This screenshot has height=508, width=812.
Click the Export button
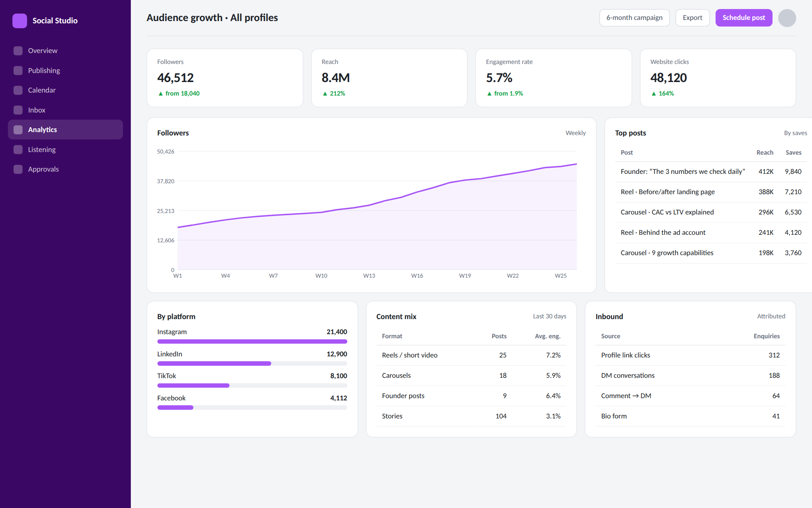coord(692,18)
